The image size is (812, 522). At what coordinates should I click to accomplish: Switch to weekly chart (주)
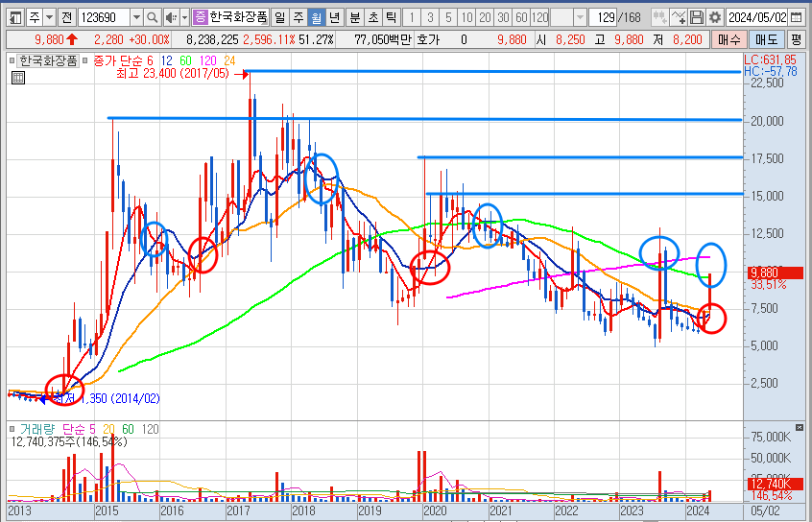tap(299, 17)
